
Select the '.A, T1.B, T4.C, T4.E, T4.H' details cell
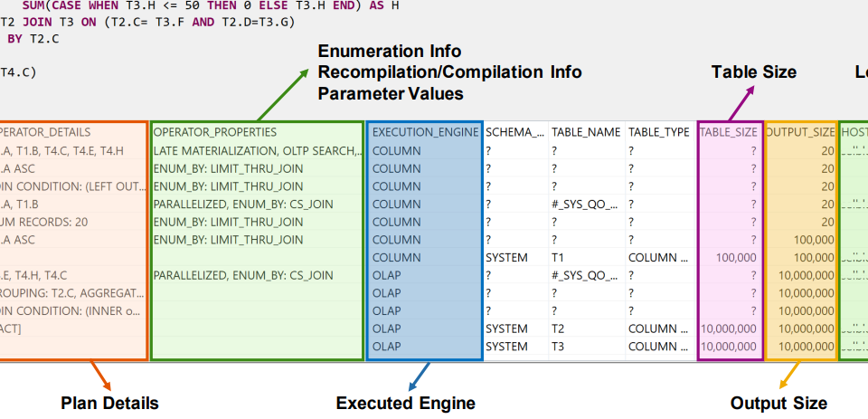point(61,151)
